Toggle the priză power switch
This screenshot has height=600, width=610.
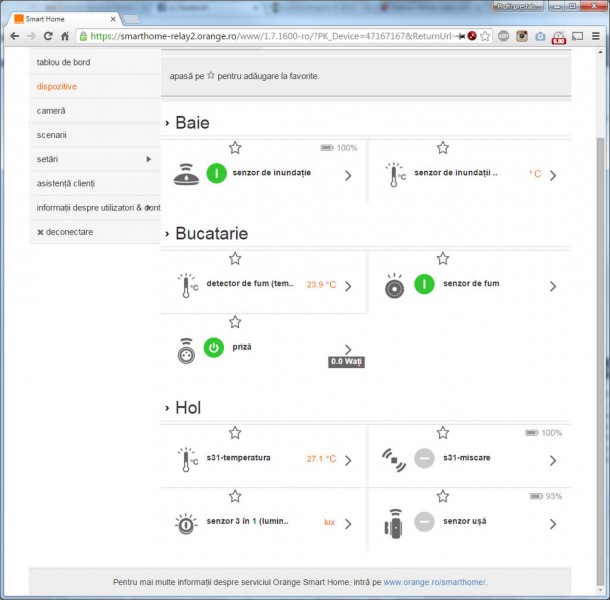pyautogui.click(x=214, y=348)
